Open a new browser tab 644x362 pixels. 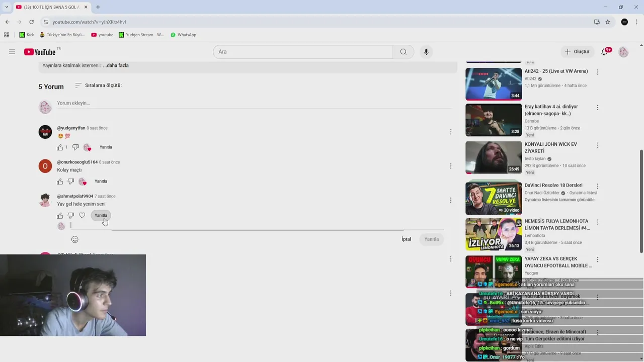pos(98,7)
